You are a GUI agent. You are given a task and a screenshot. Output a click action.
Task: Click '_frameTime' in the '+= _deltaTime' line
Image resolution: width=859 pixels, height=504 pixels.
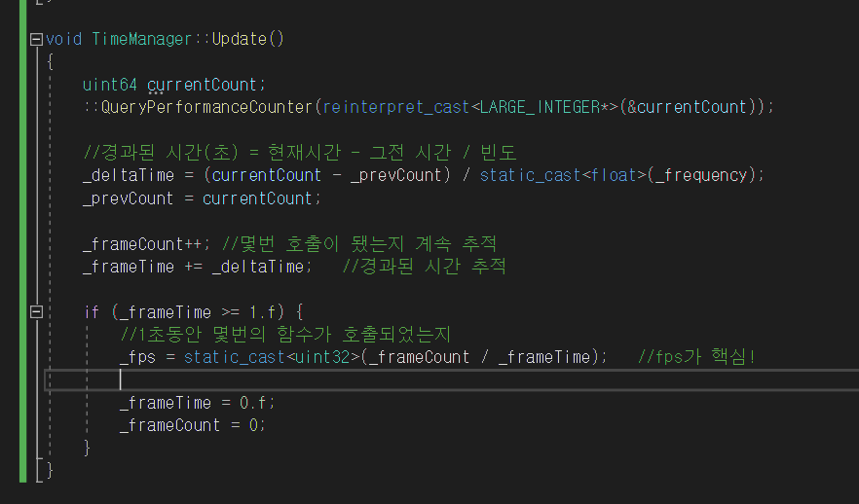pos(129,267)
